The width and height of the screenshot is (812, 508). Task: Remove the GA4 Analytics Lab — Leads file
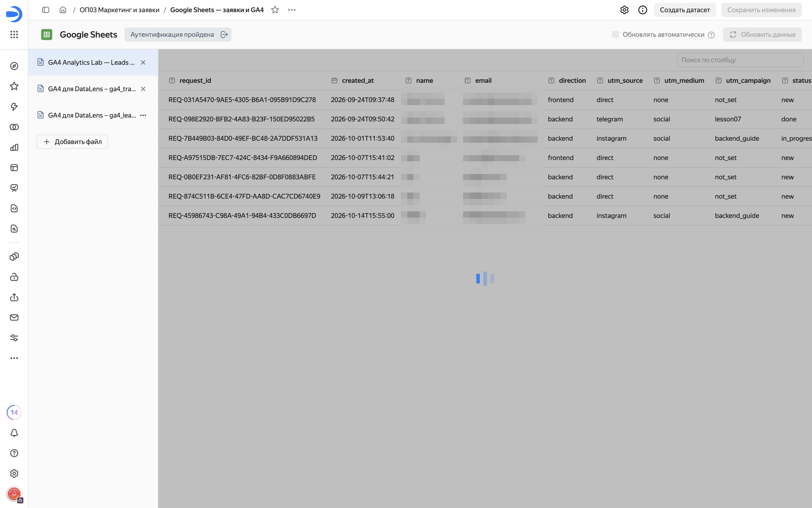click(143, 62)
